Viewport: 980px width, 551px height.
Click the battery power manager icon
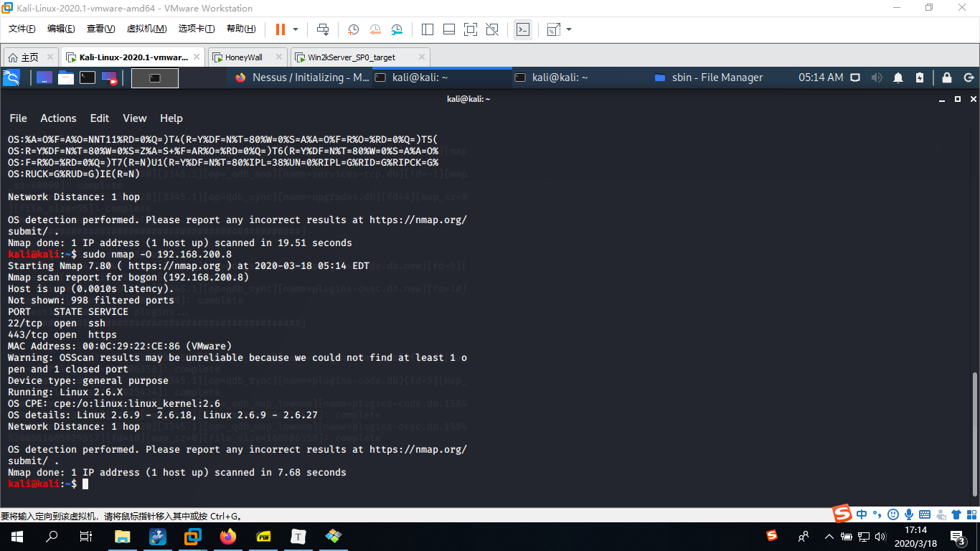coord(920,77)
